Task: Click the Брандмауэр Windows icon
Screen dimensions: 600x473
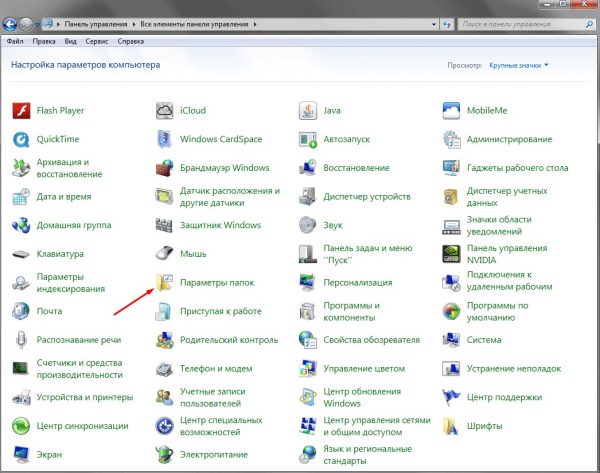Action: coord(165,168)
